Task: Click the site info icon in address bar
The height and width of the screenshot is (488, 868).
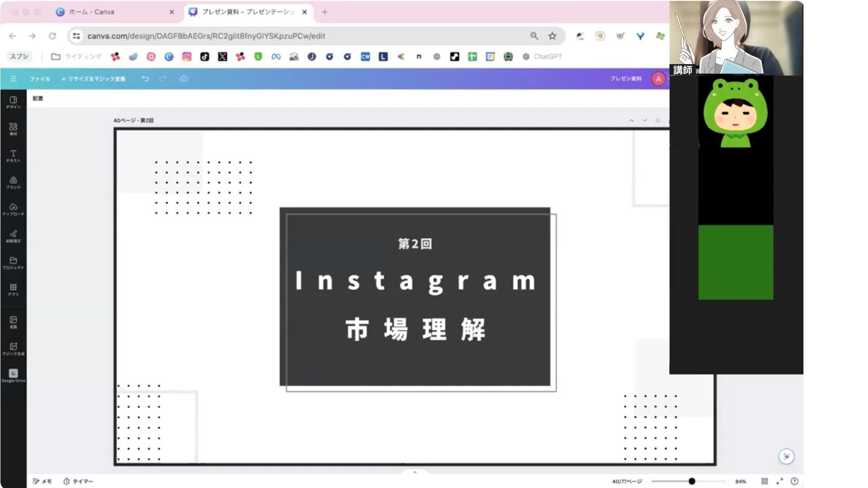Action: coord(76,36)
